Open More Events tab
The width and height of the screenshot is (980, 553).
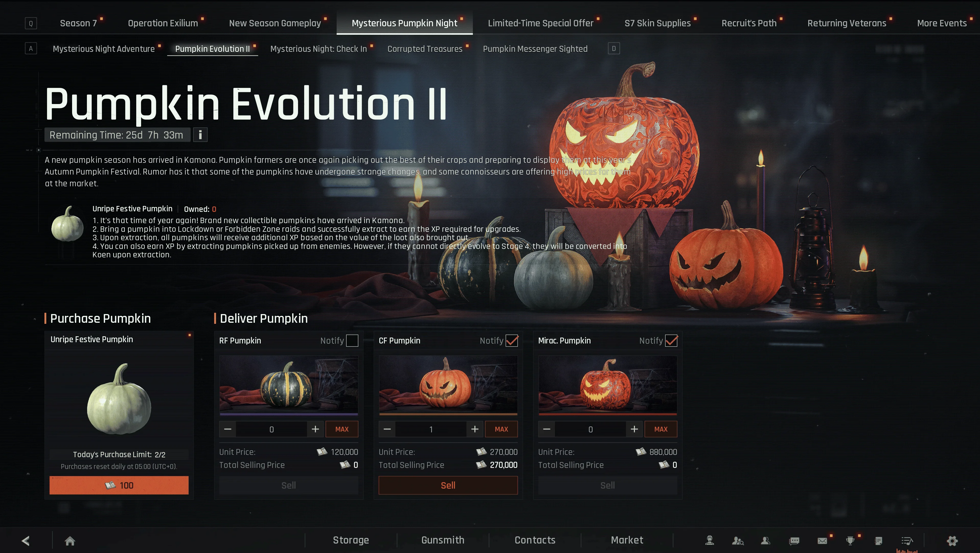(x=942, y=23)
